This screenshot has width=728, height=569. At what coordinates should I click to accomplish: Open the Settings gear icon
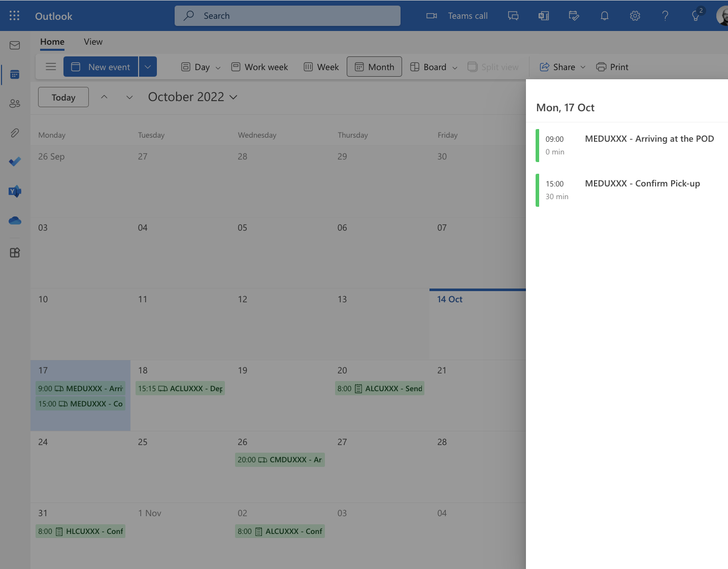(635, 16)
